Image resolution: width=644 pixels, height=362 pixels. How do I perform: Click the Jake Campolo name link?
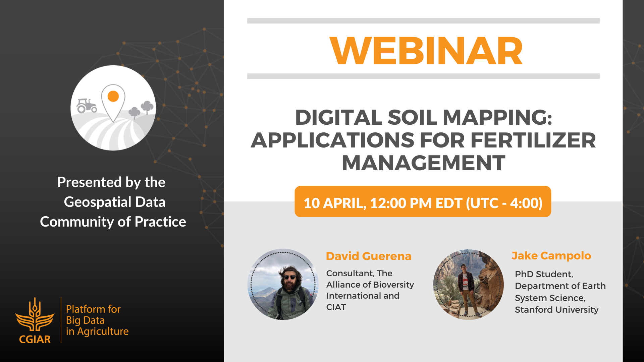(551, 255)
